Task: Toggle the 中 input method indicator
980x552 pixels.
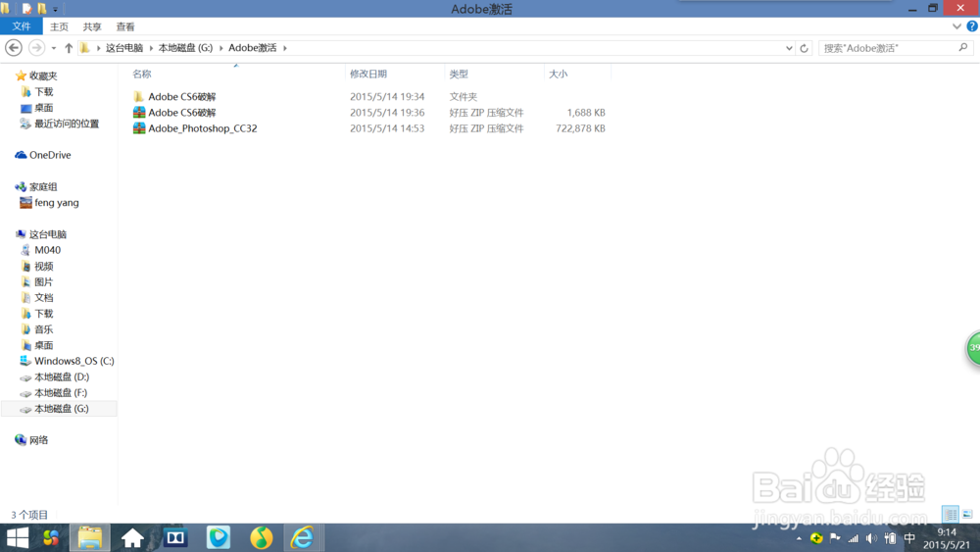Action: [x=909, y=538]
